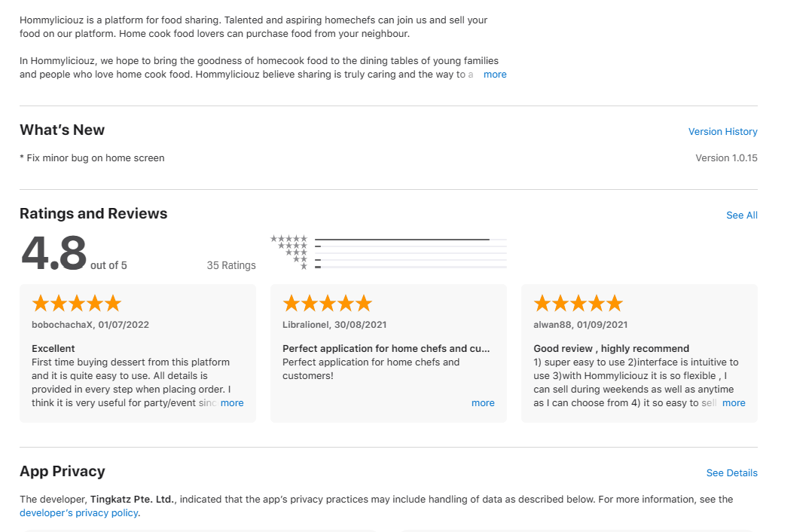The height and width of the screenshot is (532, 812).
Task: Click the Version 1.0.15 label
Action: [x=726, y=158]
